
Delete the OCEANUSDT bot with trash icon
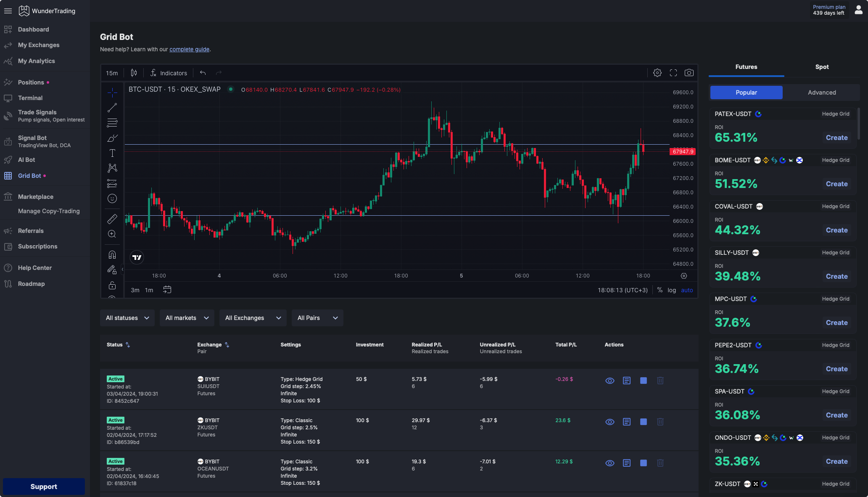click(x=660, y=463)
